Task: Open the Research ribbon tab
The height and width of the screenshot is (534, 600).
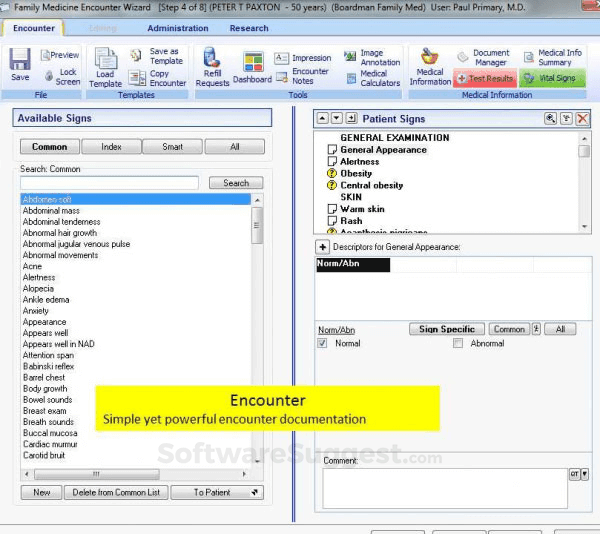Action: pyautogui.click(x=249, y=28)
